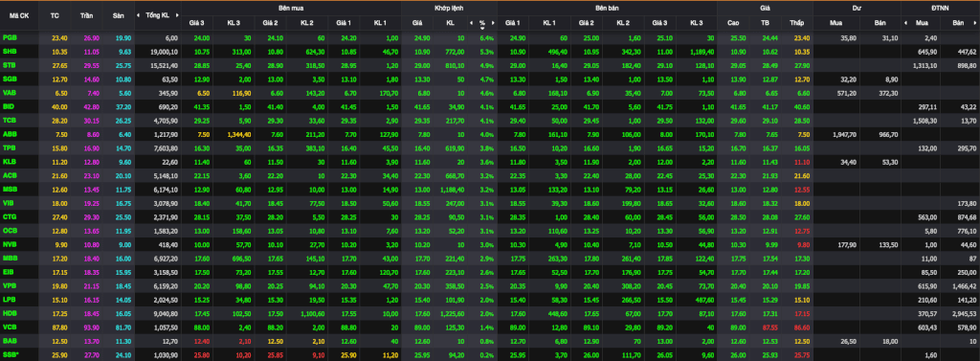Click MSB matched volume 1,188,40
980x361 pixels.
pyautogui.click(x=453, y=190)
